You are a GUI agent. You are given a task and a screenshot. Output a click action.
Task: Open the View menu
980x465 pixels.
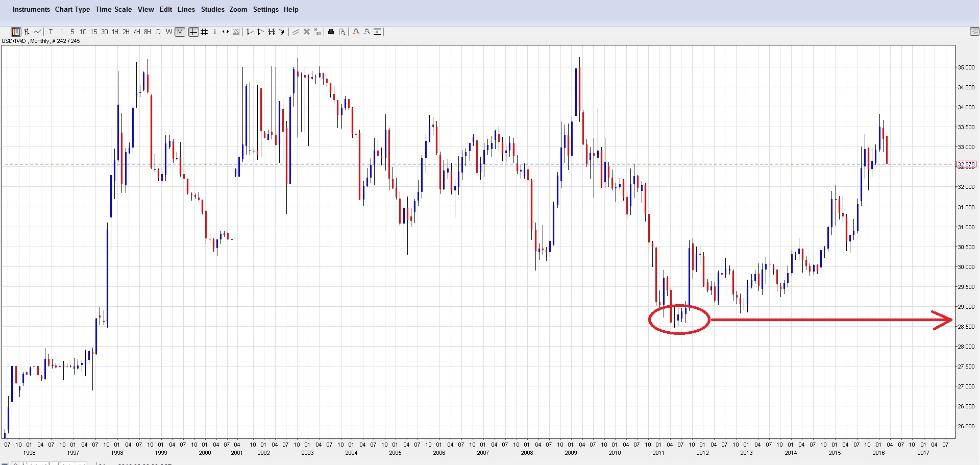(x=145, y=9)
